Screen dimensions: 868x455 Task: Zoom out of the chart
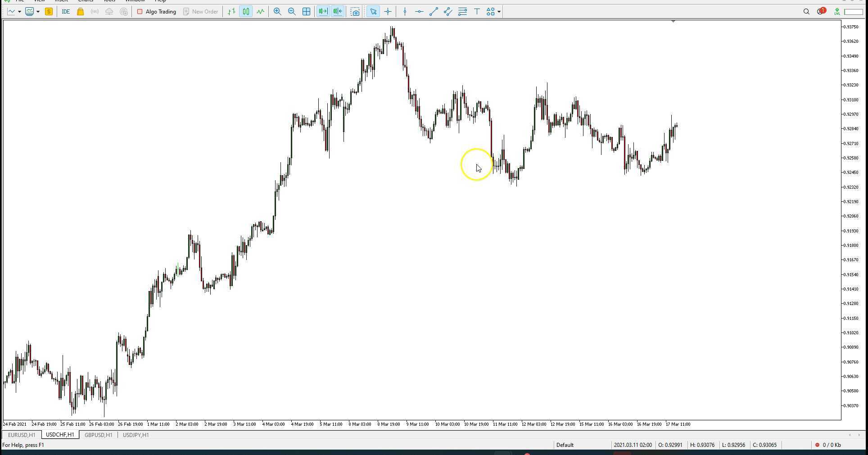tap(292, 11)
